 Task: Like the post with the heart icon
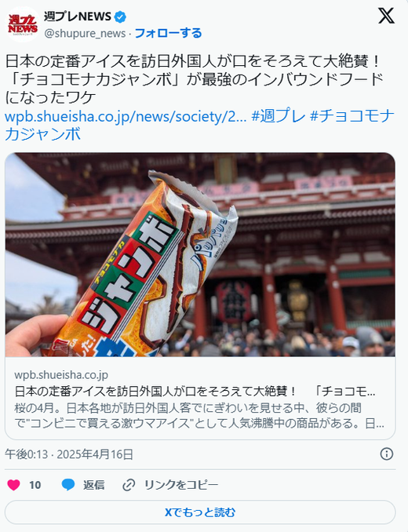tap(13, 484)
